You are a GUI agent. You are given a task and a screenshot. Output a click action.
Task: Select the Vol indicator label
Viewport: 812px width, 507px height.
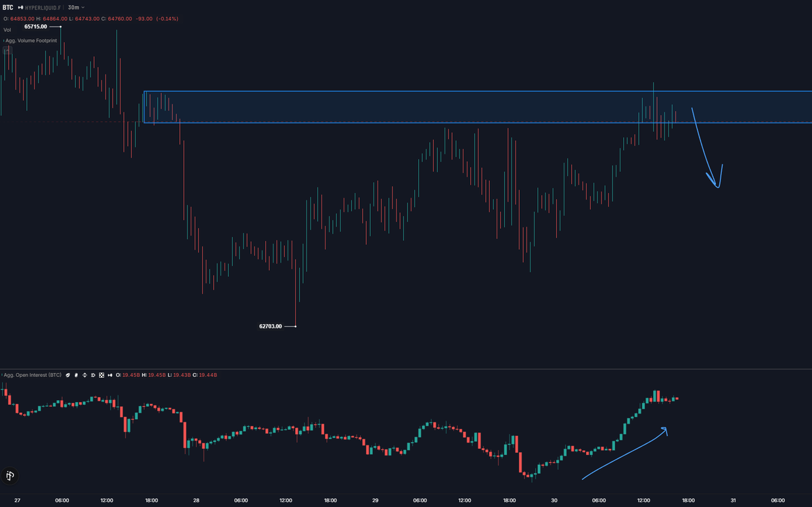click(7, 30)
